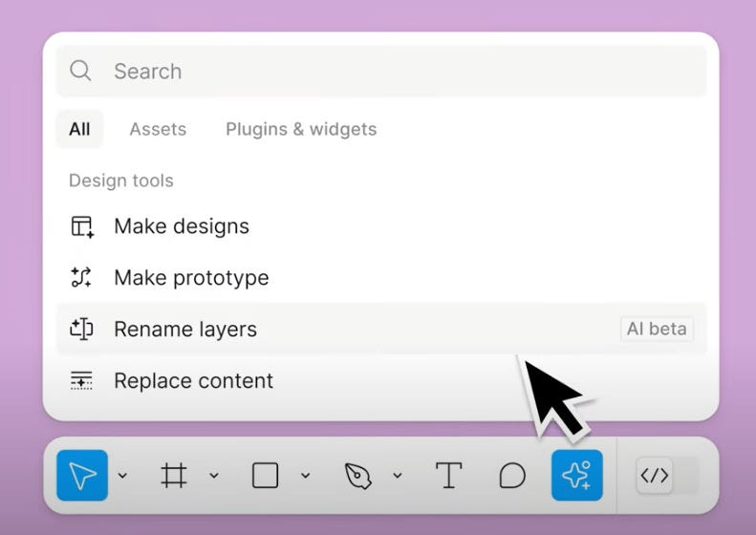Click the Actions sparkle tool button

click(577, 475)
